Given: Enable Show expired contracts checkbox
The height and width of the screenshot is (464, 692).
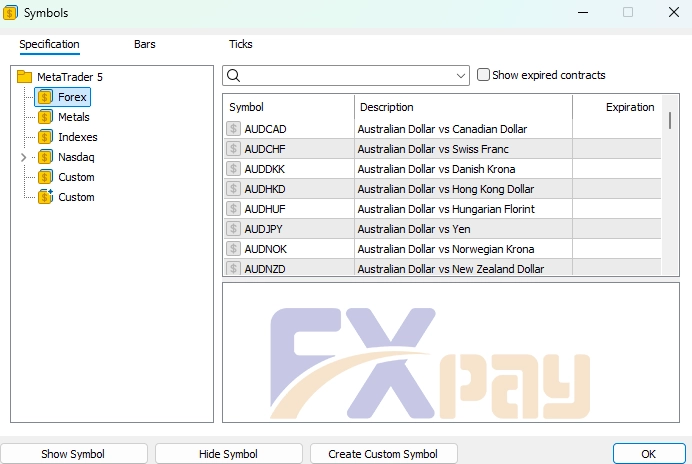Looking at the screenshot, I should pos(484,75).
